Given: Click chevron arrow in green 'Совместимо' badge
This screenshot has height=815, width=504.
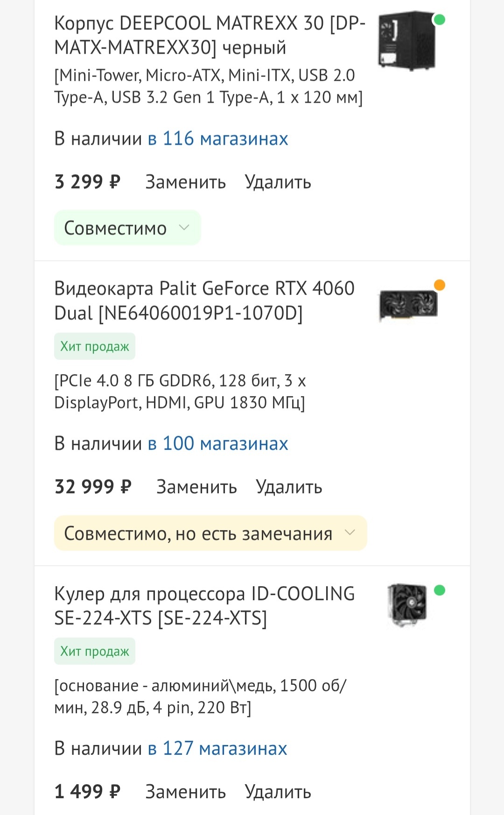Looking at the screenshot, I should click(x=184, y=227).
